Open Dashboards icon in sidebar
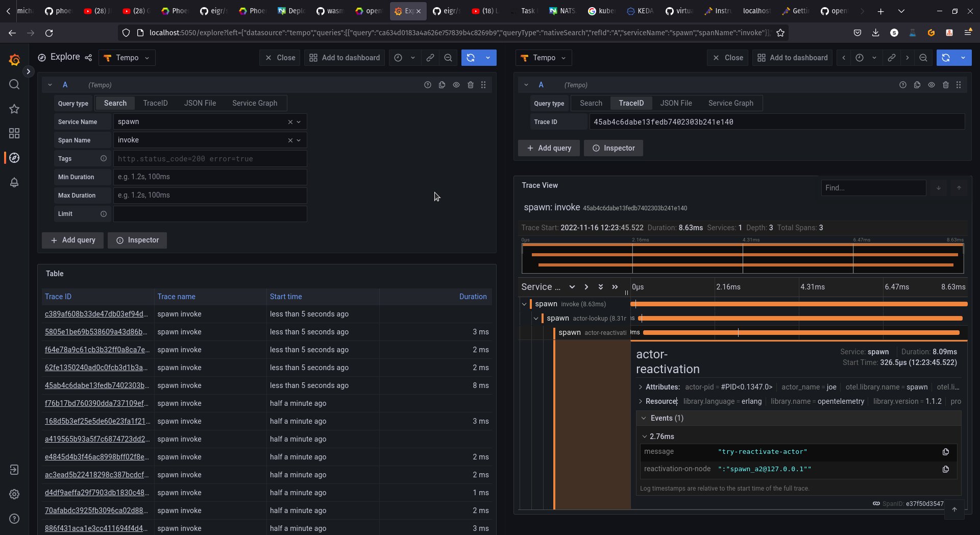The height and width of the screenshot is (535, 980). coord(14,133)
